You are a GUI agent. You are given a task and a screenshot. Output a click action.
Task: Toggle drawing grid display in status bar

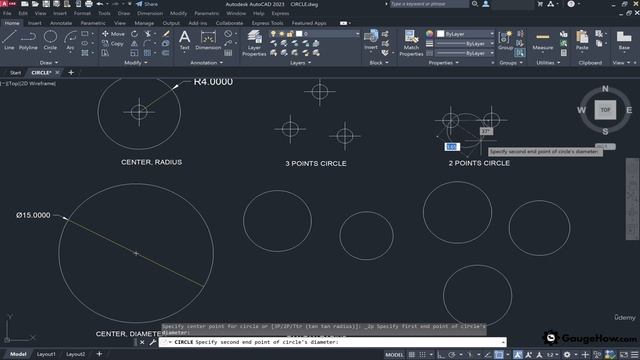coord(412,355)
